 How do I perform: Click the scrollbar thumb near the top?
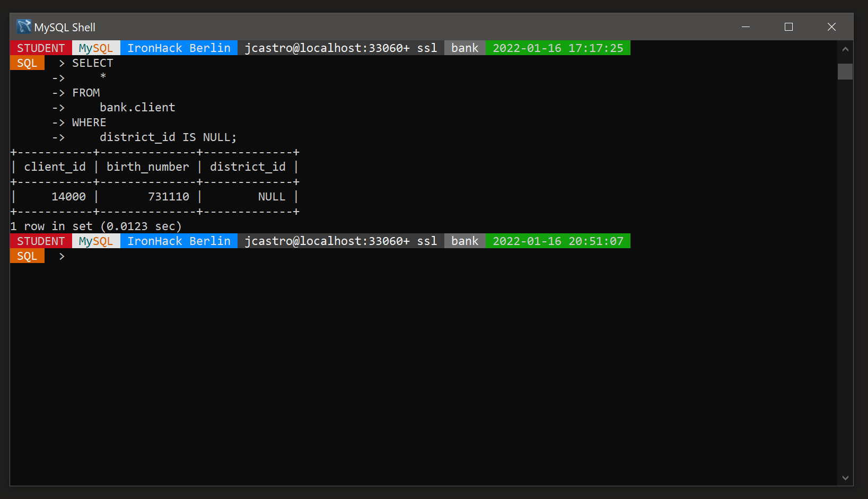[845, 72]
